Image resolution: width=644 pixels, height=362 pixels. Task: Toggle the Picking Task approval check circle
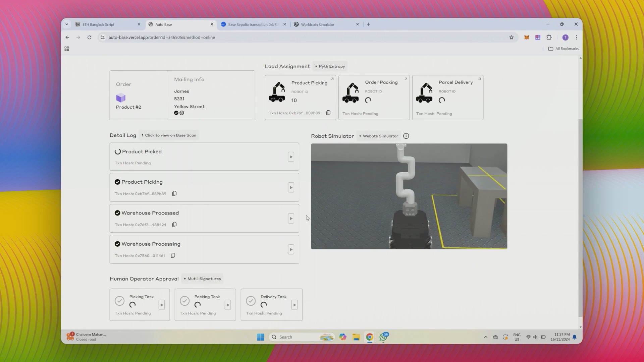[x=119, y=301]
